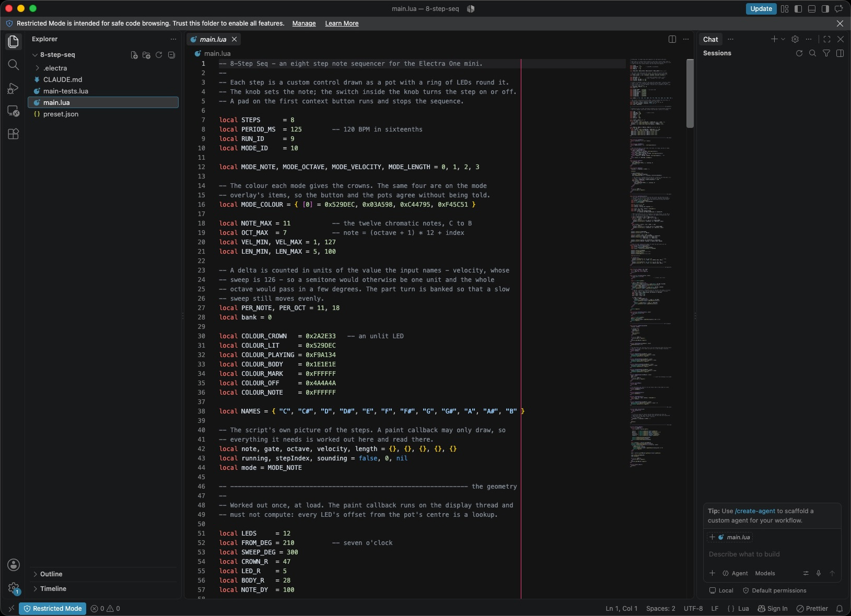Search chat sessions with magnifier icon
The width and height of the screenshot is (851, 616).
[813, 53]
